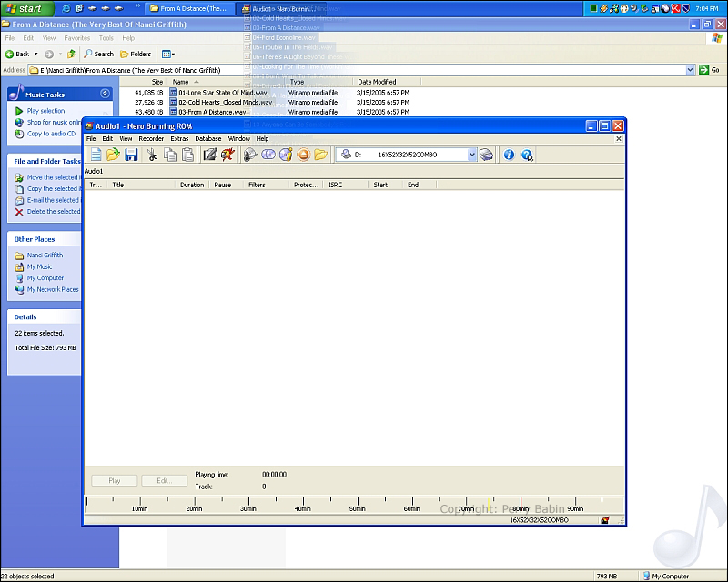This screenshot has height=582, width=728.
Task: Click the Edit... button in Nero
Action: (165, 480)
